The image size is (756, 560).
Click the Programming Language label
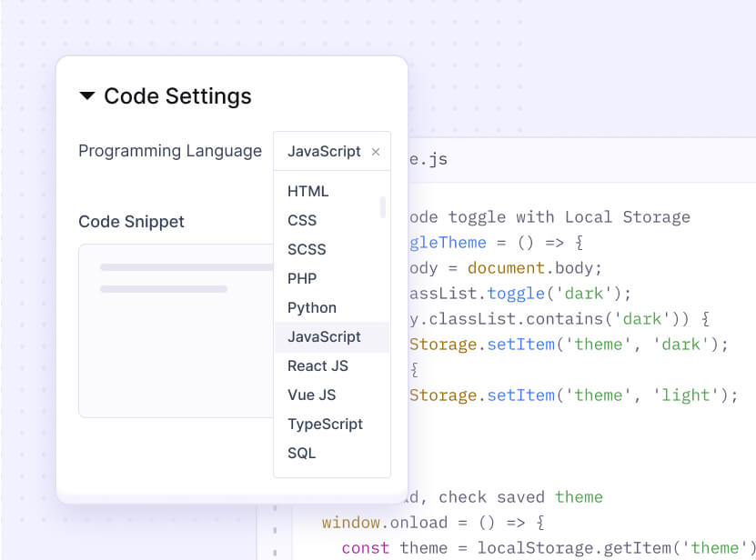(170, 151)
